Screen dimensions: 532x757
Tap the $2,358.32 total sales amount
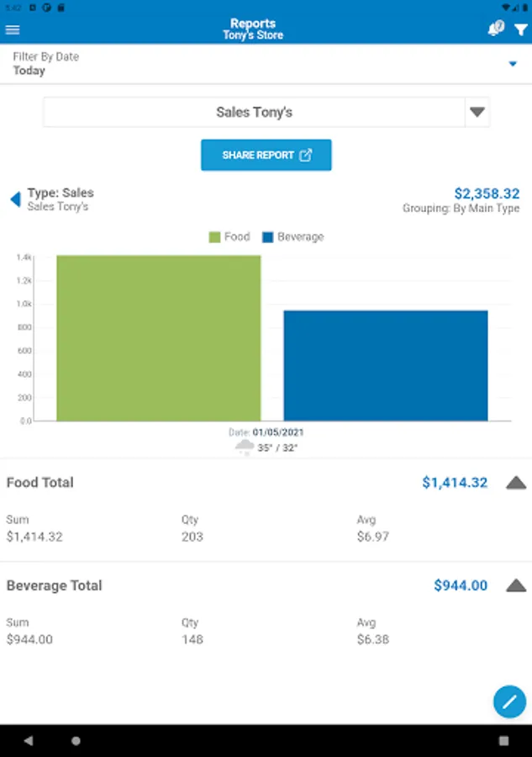487,193
